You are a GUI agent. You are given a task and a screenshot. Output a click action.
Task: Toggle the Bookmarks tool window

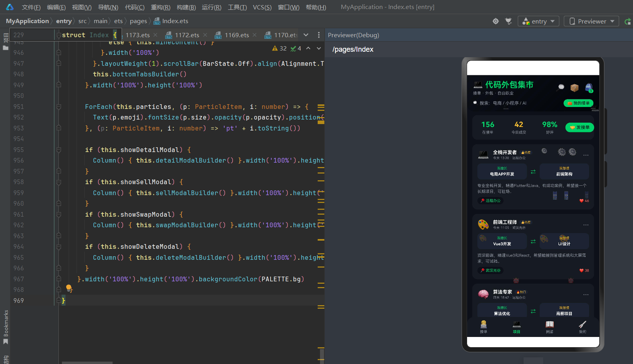[x=5, y=327]
